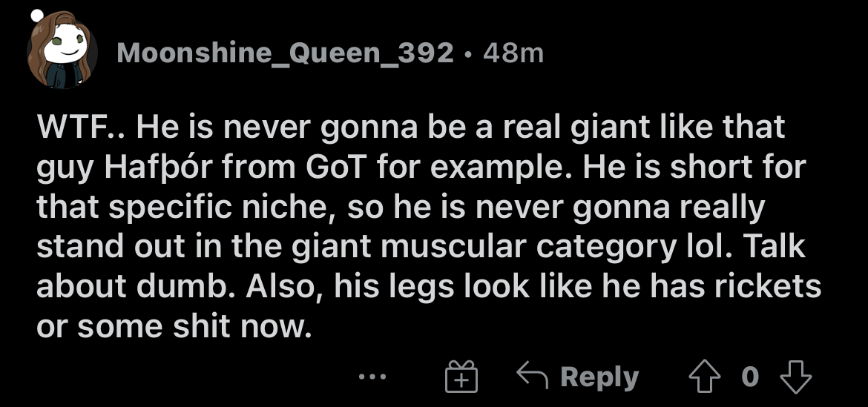Click the word GoT in the comment text
Screen dimensions: 868x407
pyautogui.click(x=338, y=167)
